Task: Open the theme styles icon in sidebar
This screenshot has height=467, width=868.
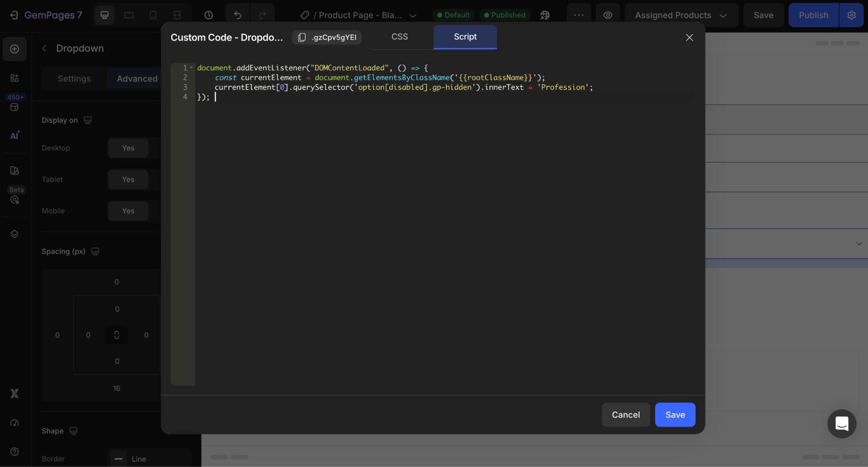Action: pyautogui.click(x=14, y=171)
